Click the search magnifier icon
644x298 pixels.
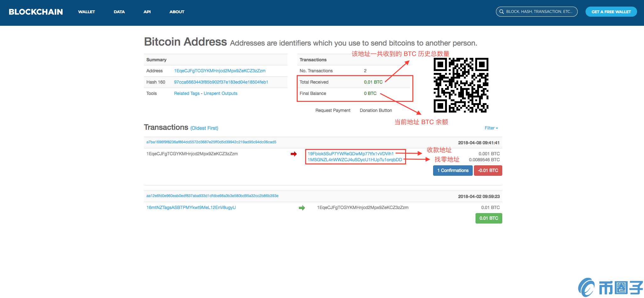(502, 12)
